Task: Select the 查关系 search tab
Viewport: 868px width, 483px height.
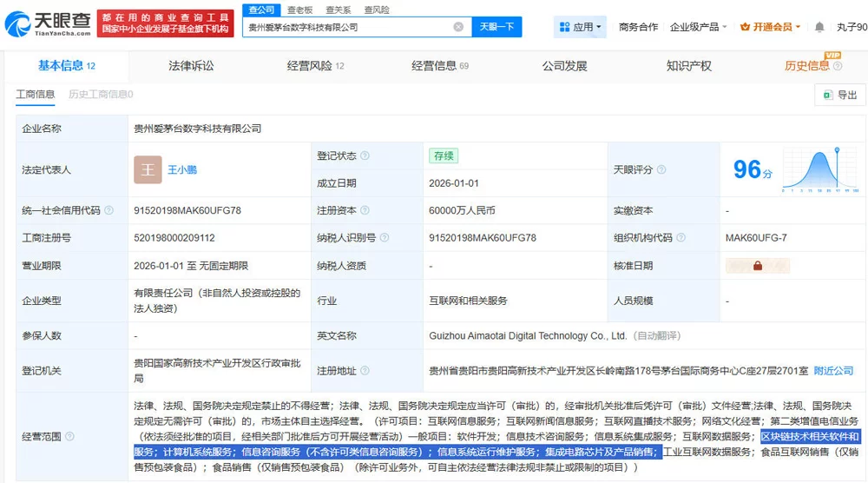Action: [x=339, y=10]
